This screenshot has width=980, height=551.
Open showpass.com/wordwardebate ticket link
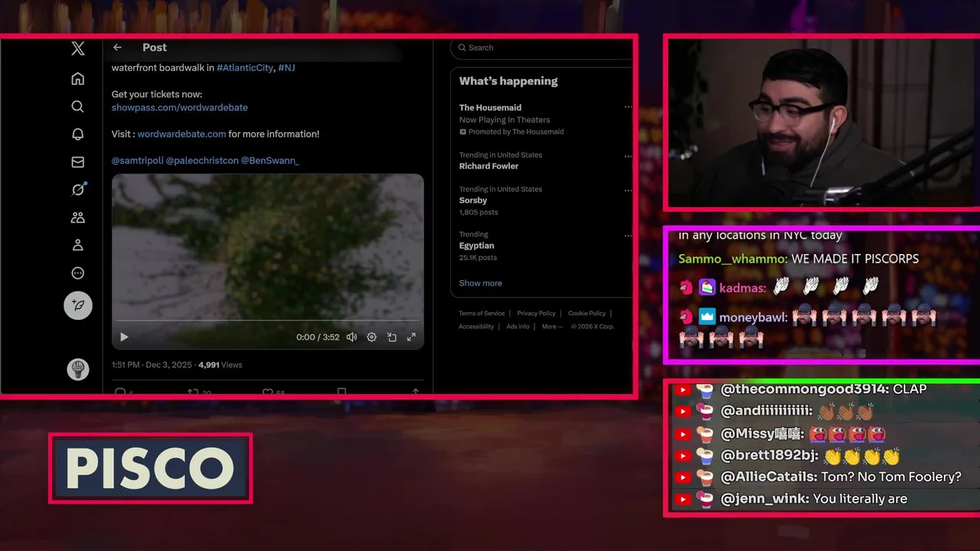point(180,108)
